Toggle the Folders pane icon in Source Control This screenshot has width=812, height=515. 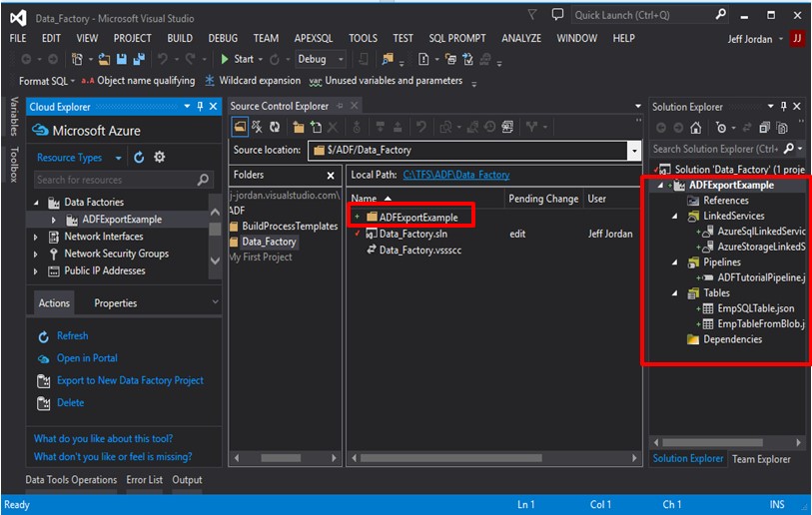tap(241, 127)
